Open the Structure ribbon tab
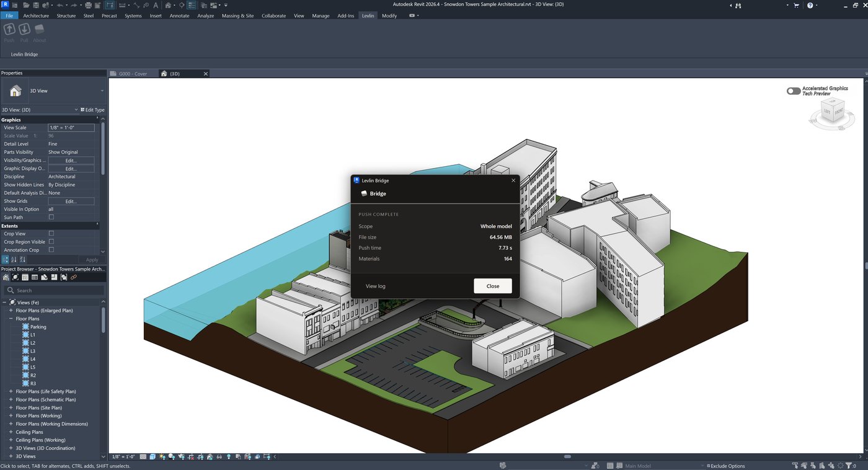Screen dimensions: 868x470 click(66, 16)
